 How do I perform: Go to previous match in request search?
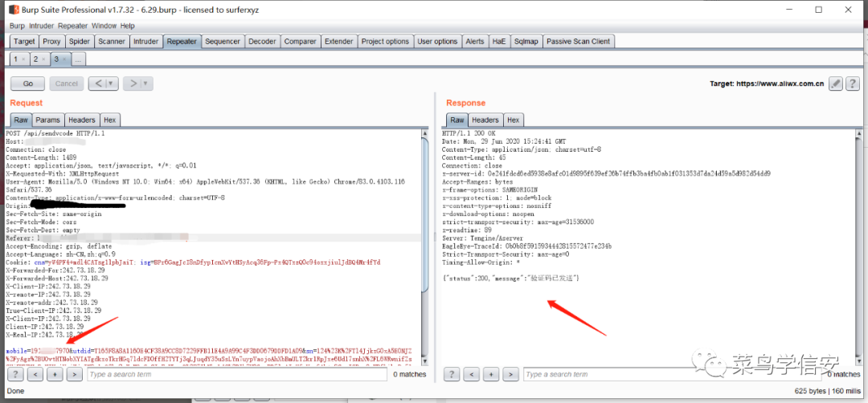click(35, 375)
